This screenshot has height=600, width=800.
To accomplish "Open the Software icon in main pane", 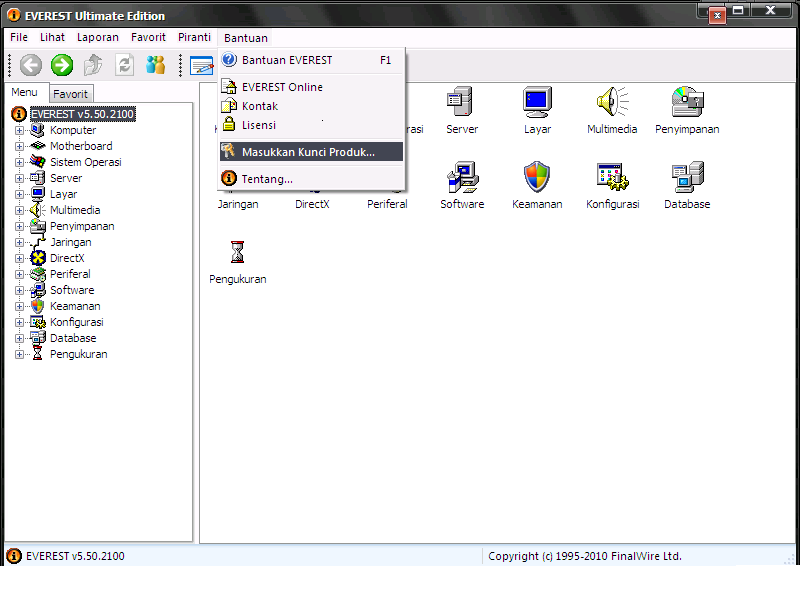I will click(x=462, y=177).
